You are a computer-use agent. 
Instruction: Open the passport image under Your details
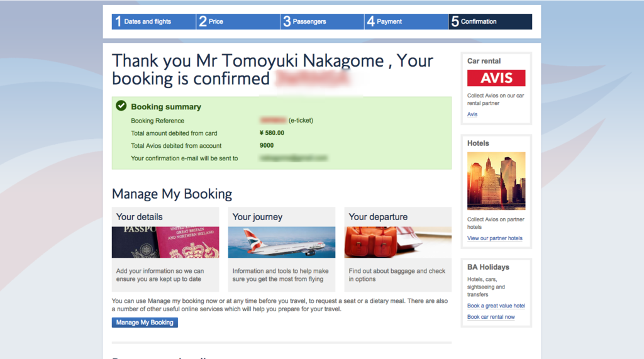pyautogui.click(x=165, y=242)
